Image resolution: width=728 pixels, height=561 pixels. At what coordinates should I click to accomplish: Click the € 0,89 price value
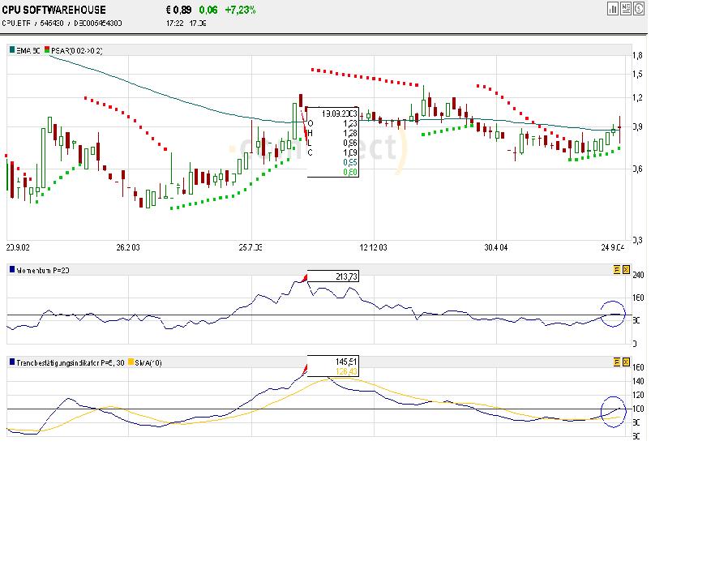tap(178, 10)
